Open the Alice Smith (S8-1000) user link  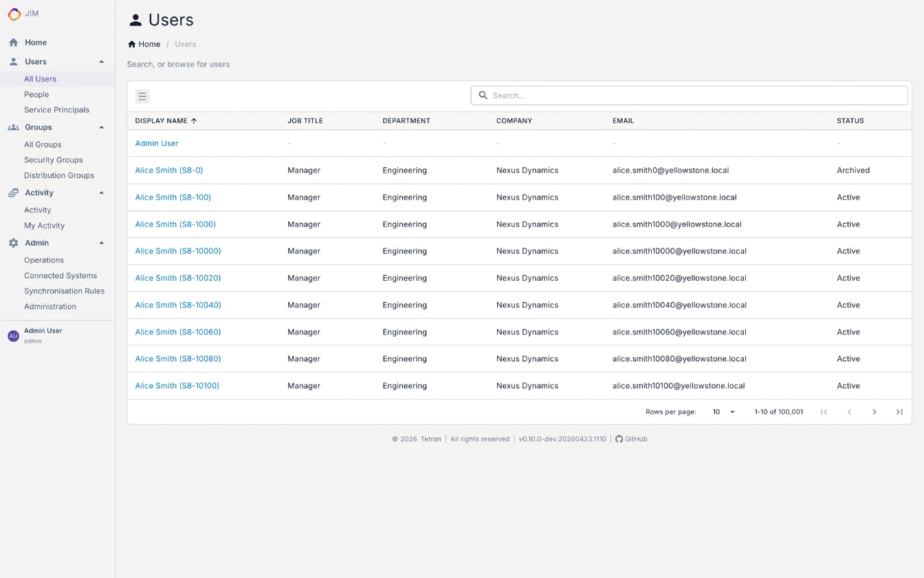click(175, 224)
